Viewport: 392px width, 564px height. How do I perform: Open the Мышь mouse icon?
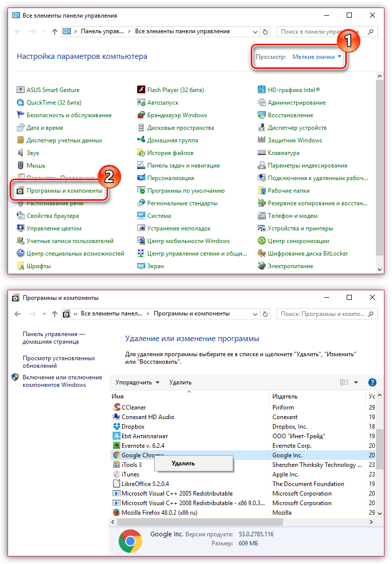click(x=21, y=166)
